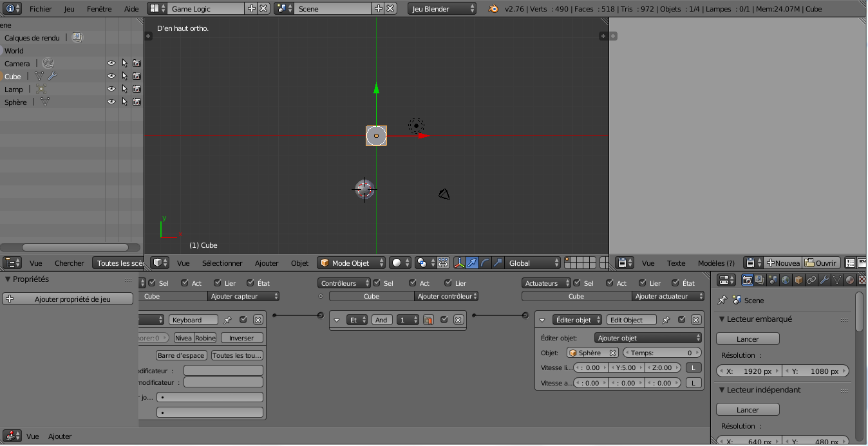This screenshot has width=868, height=446.
Task: Open the Modifiers wrench tab in Properties
Action: [824, 279]
